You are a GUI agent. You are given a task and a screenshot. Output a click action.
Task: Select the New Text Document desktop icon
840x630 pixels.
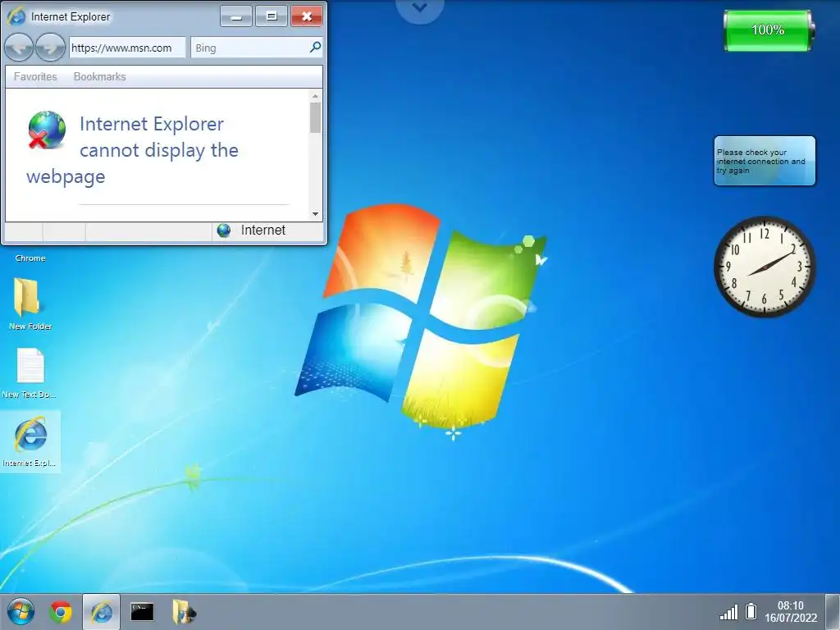click(x=30, y=373)
